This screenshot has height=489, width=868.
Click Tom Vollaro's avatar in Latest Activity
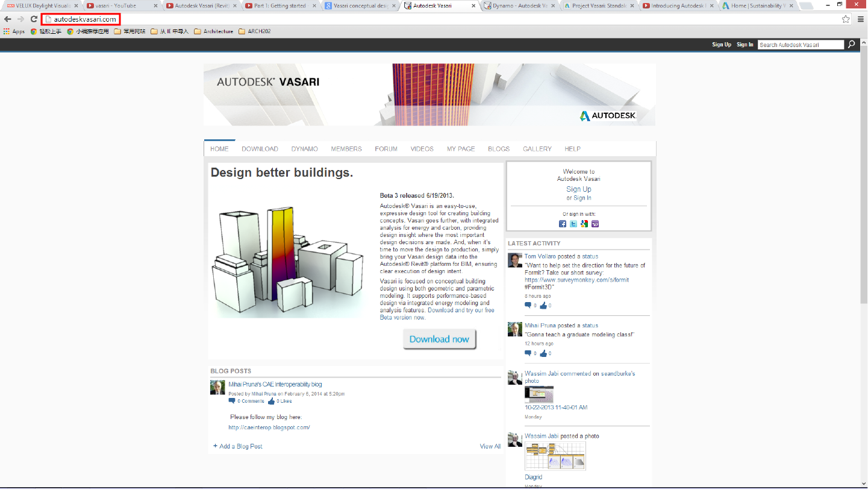(515, 260)
